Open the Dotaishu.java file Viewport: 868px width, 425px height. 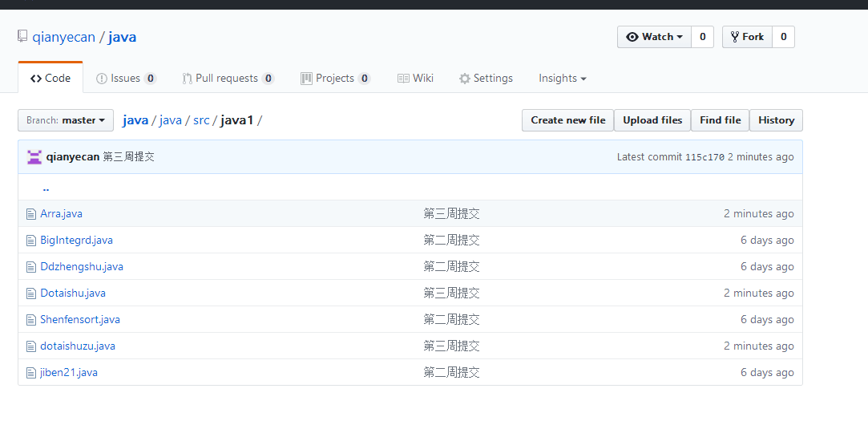point(73,293)
